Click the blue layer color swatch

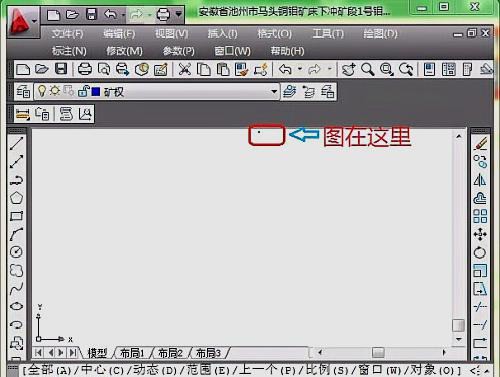point(96,91)
